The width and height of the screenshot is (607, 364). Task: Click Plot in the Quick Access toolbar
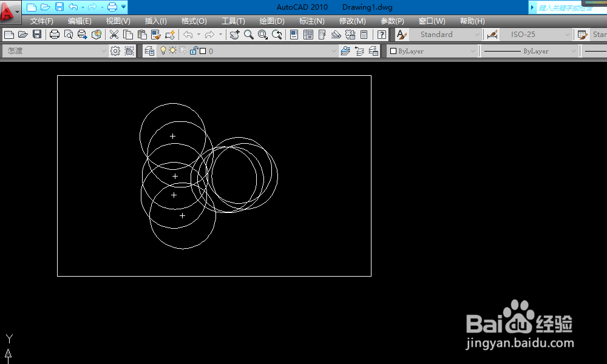(x=112, y=7)
